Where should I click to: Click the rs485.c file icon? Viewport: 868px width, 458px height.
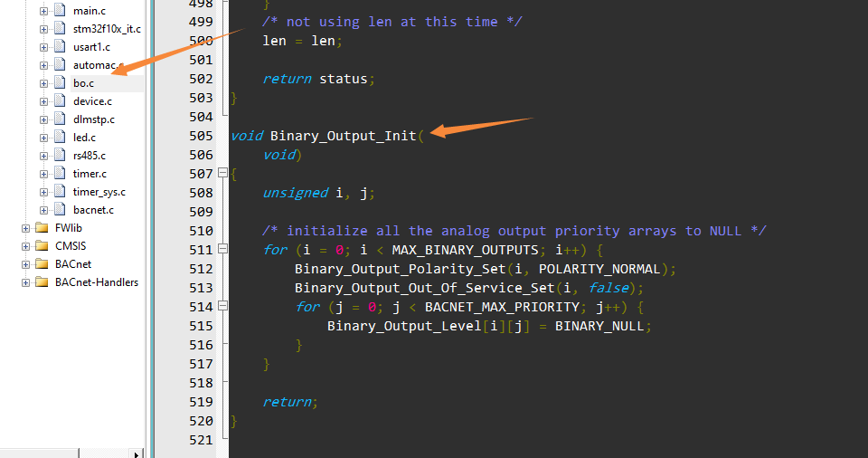pos(60,156)
